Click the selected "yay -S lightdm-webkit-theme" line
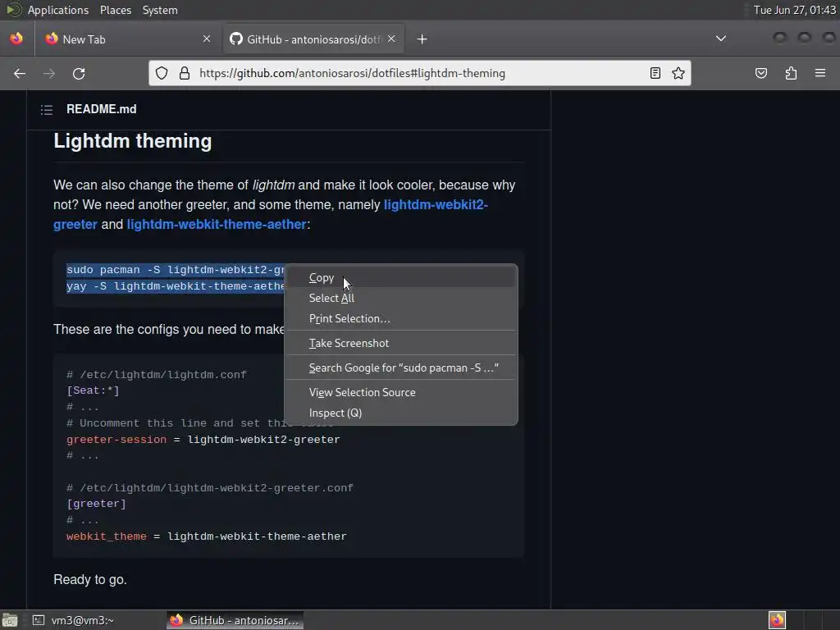 (x=176, y=286)
